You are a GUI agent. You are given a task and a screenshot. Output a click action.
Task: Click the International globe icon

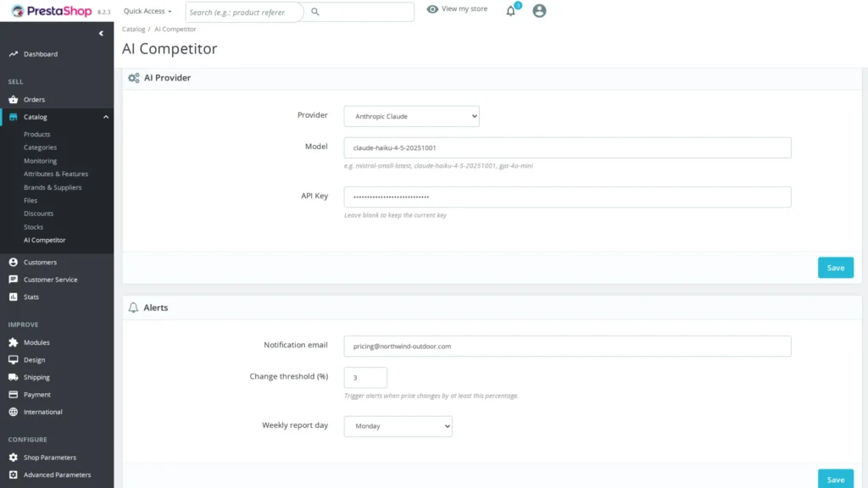[x=14, y=412]
